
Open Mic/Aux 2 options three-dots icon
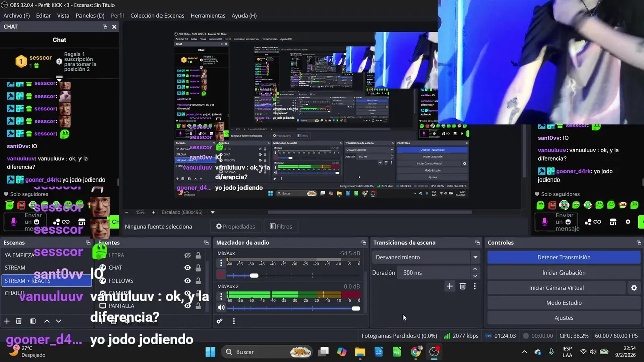click(x=221, y=296)
